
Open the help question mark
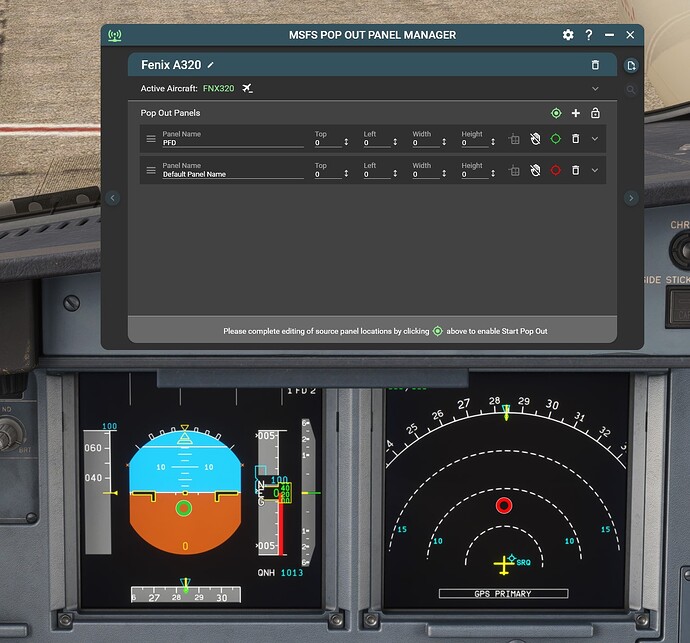tap(589, 35)
